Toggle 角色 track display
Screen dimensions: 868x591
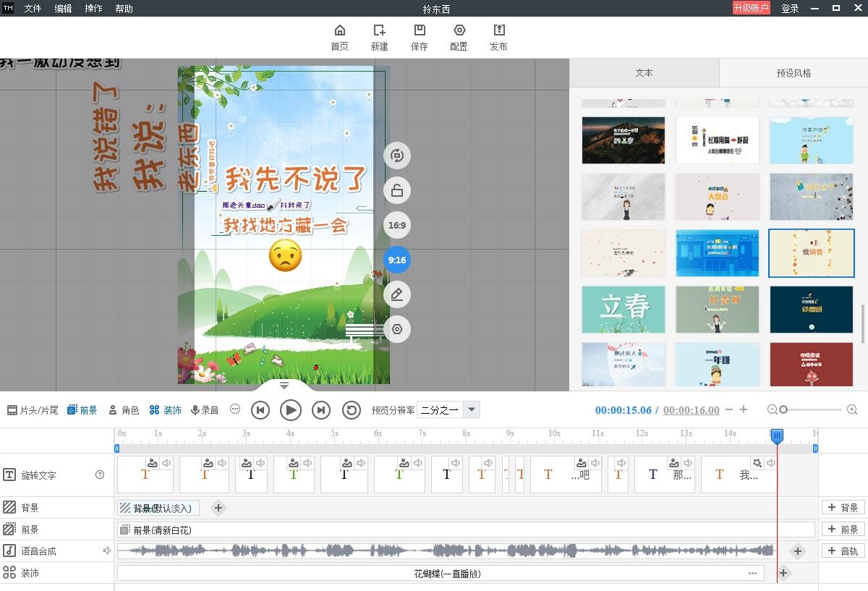point(123,410)
